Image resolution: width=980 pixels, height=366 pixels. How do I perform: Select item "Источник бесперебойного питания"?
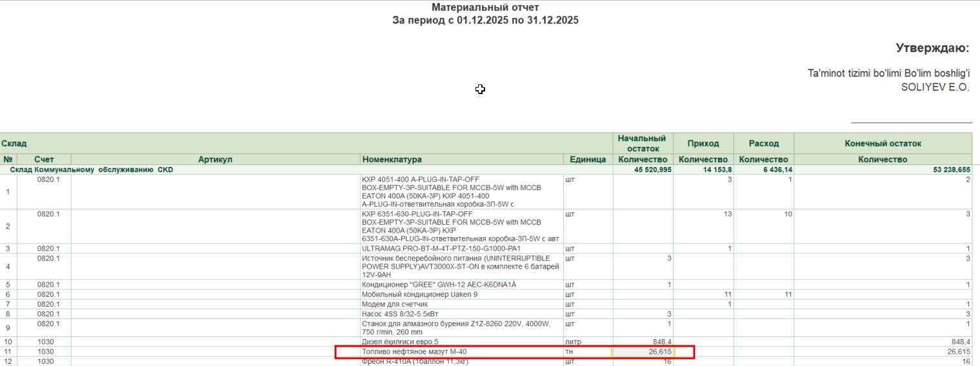[461, 266]
